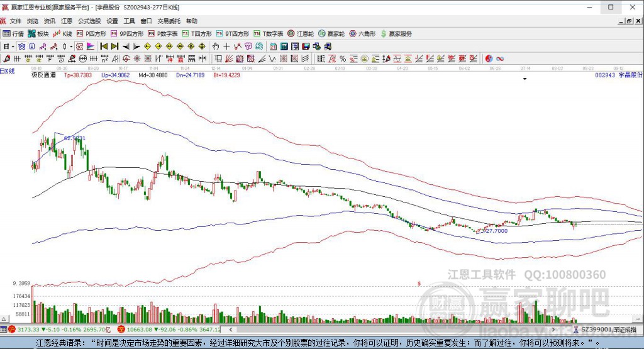Select the 赢 red bracket tool
This screenshot has height=349, width=644.
[x=180, y=58]
